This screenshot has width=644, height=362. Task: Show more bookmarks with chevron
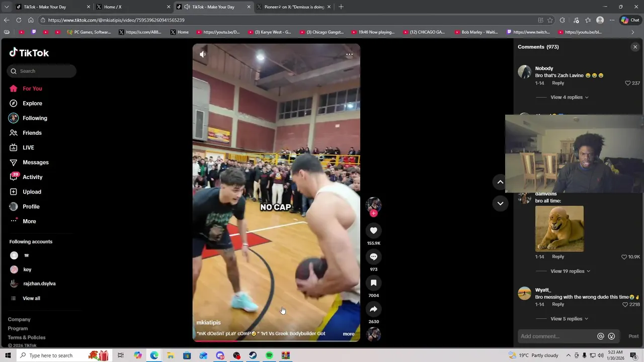(633, 32)
